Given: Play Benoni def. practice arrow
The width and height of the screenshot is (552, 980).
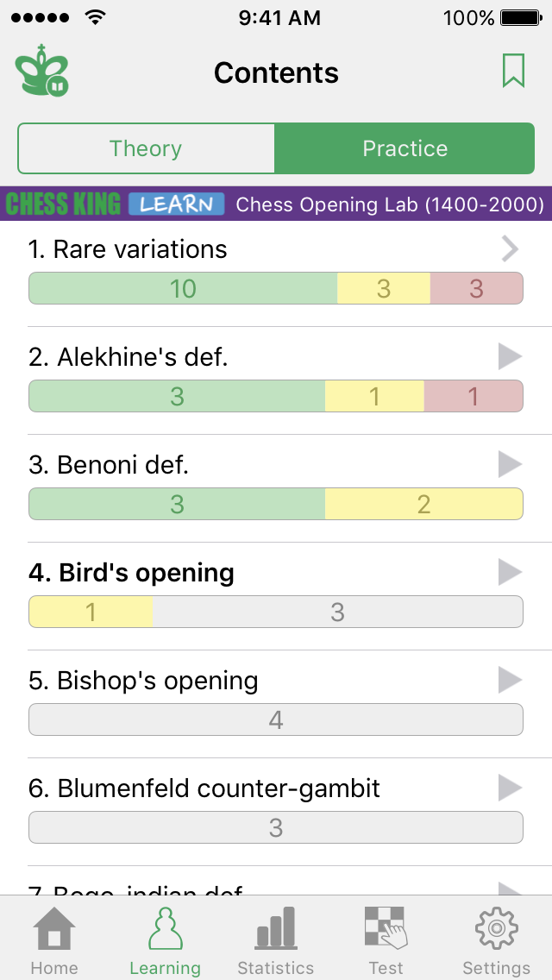Looking at the screenshot, I should click(510, 464).
